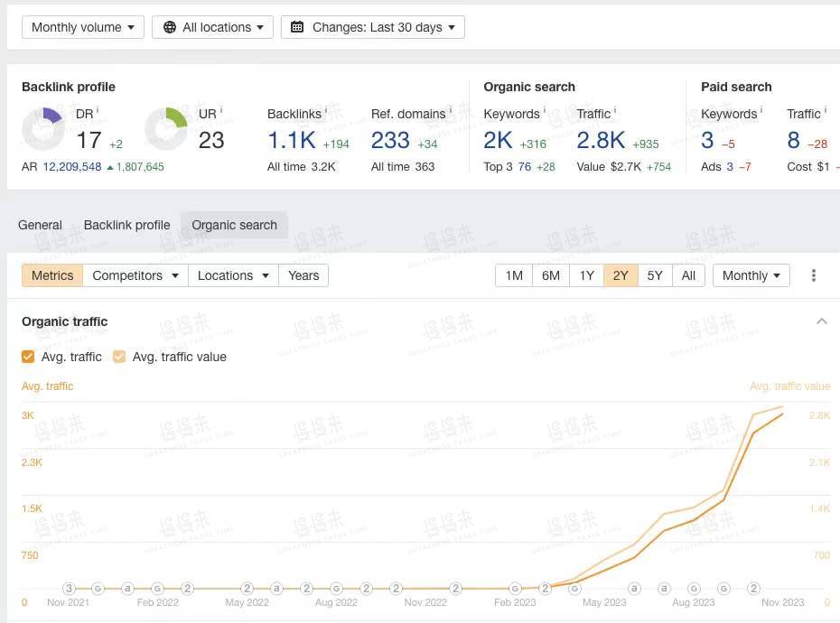Select the 1Y time range option
This screenshot has height=623, width=840.
(587, 275)
